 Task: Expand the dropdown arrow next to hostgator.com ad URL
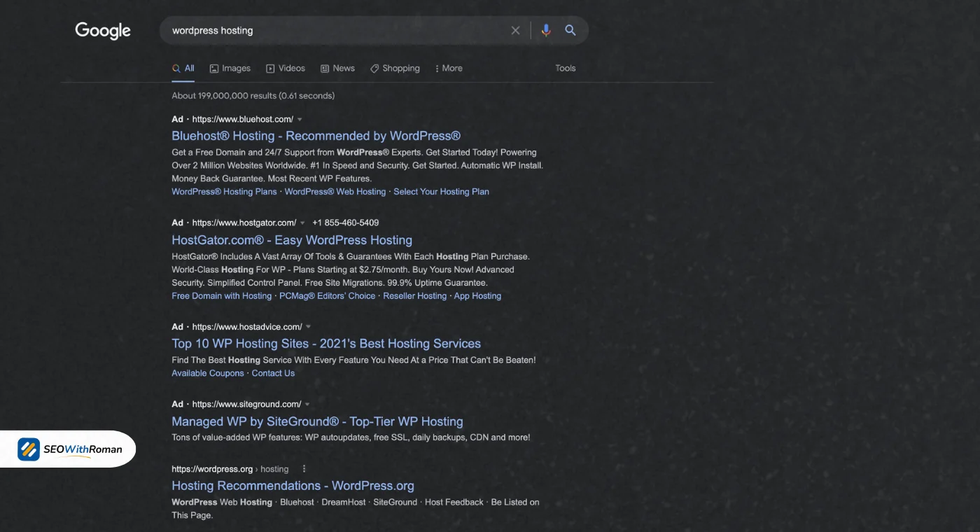tap(302, 223)
